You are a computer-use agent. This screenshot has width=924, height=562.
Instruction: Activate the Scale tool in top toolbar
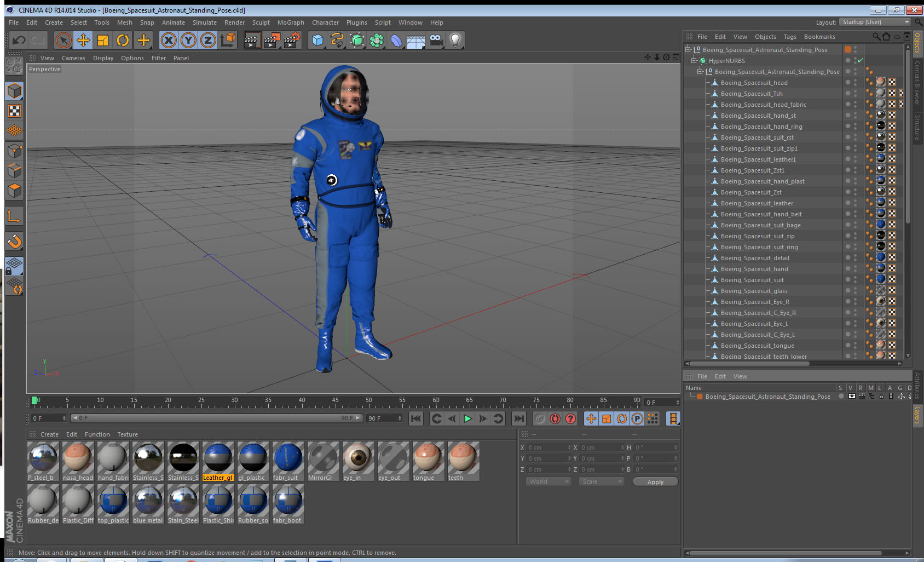point(103,40)
